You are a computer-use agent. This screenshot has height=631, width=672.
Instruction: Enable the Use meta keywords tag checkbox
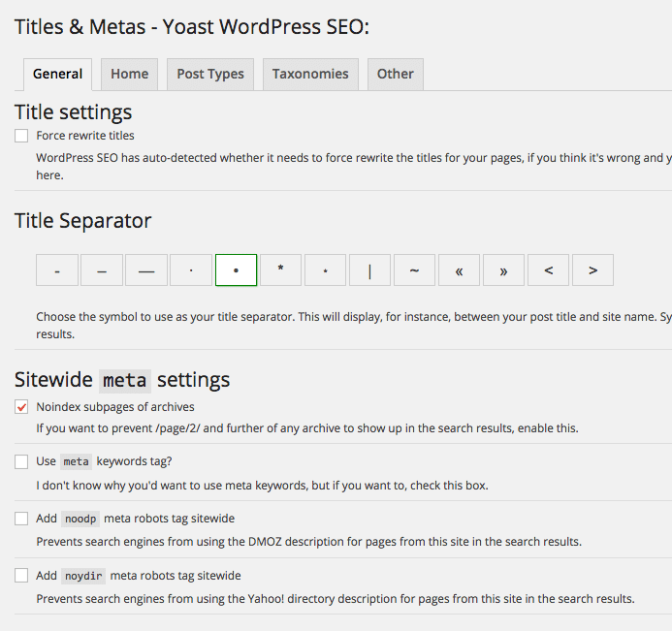(x=21, y=461)
